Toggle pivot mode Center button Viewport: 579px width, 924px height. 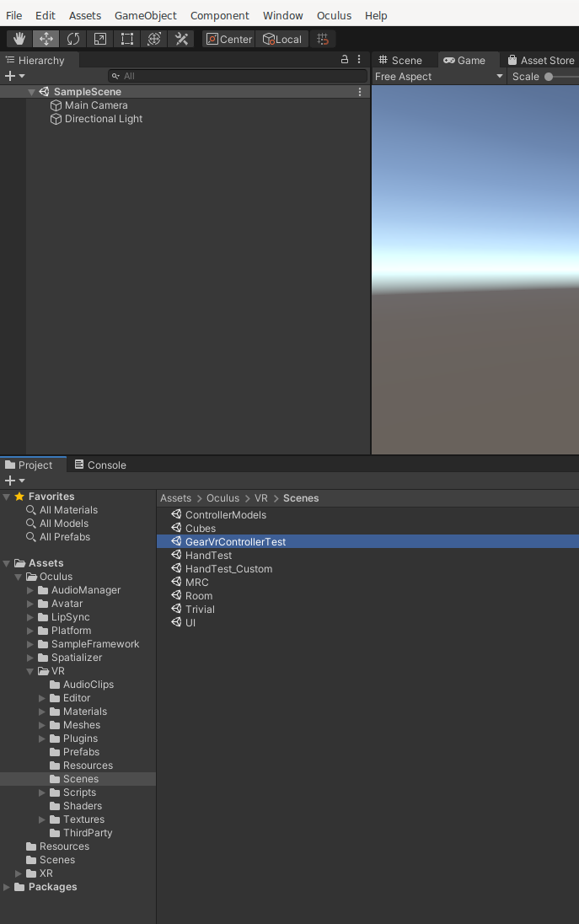(229, 39)
